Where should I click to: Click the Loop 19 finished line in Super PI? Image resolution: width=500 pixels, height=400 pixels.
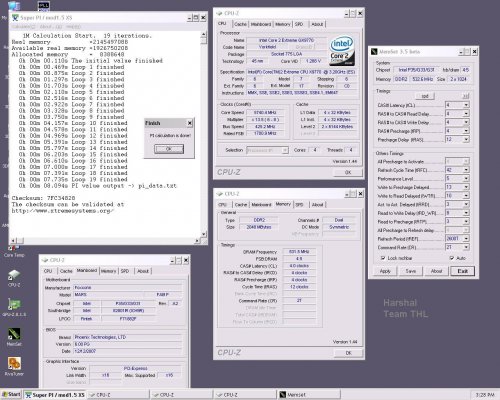tap(73, 179)
